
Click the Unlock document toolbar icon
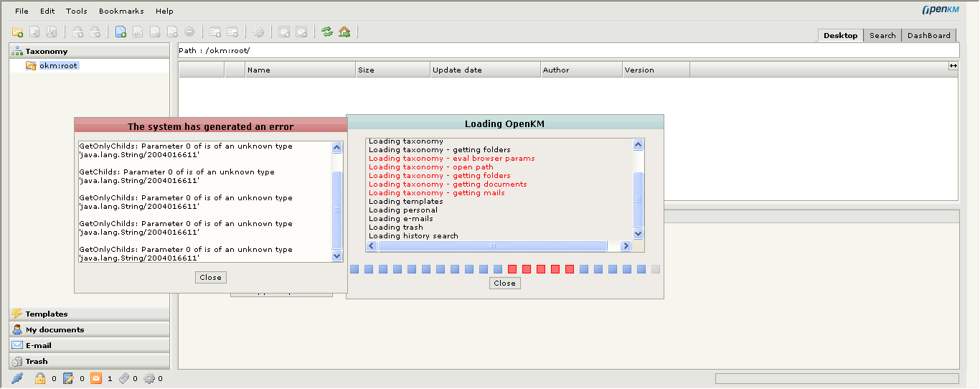tap(95, 32)
